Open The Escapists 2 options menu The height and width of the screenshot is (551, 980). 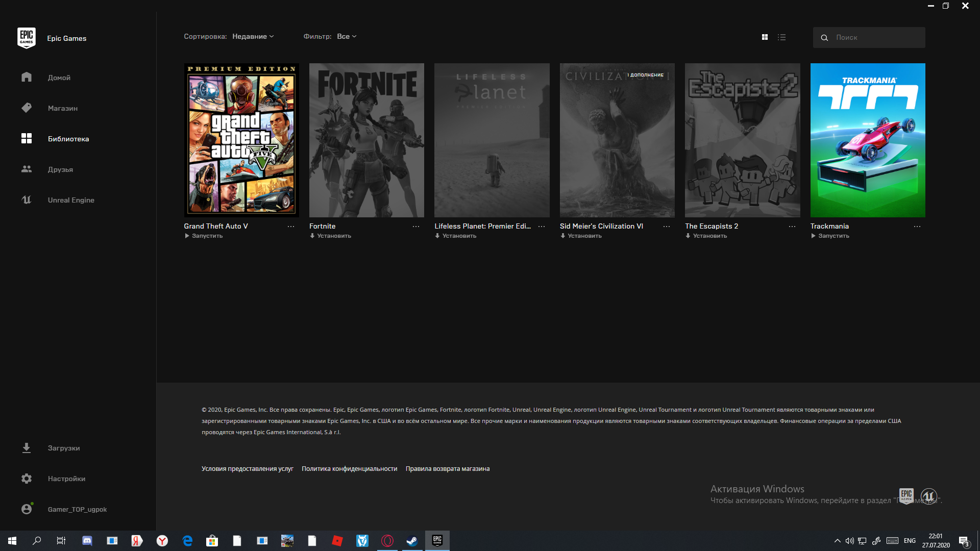[x=792, y=227]
